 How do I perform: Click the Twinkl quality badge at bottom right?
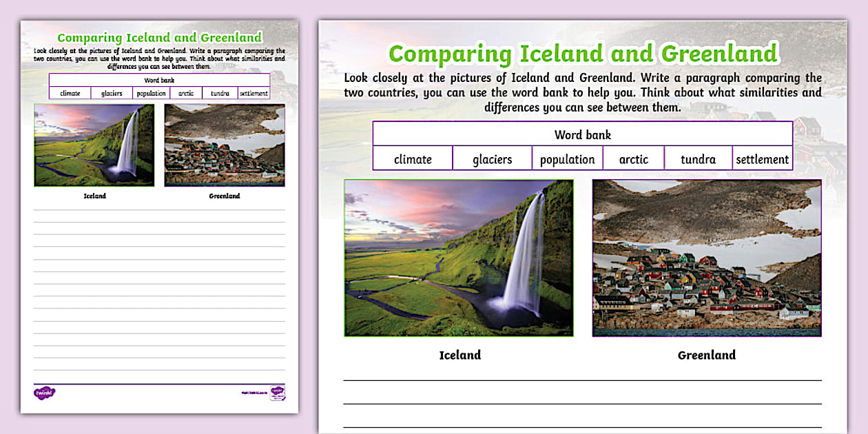tap(278, 393)
